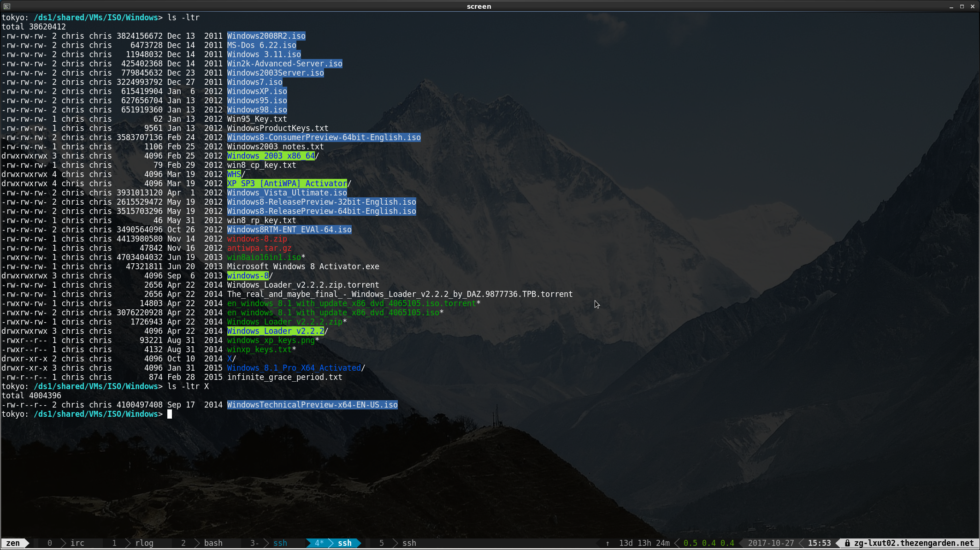Click the load average 0.5 0.4 0.4
Image resolution: width=980 pixels, height=550 pixels.
708,543
